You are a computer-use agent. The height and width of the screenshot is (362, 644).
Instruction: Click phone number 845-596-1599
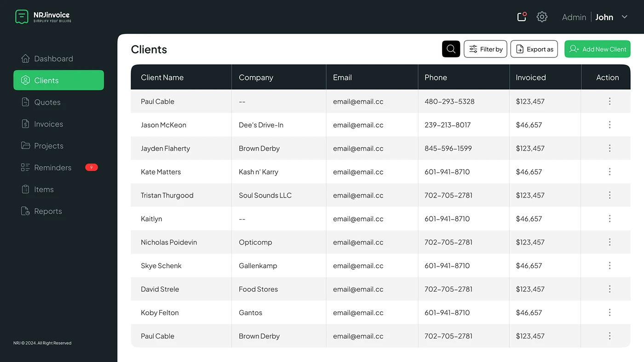[448, 148]
